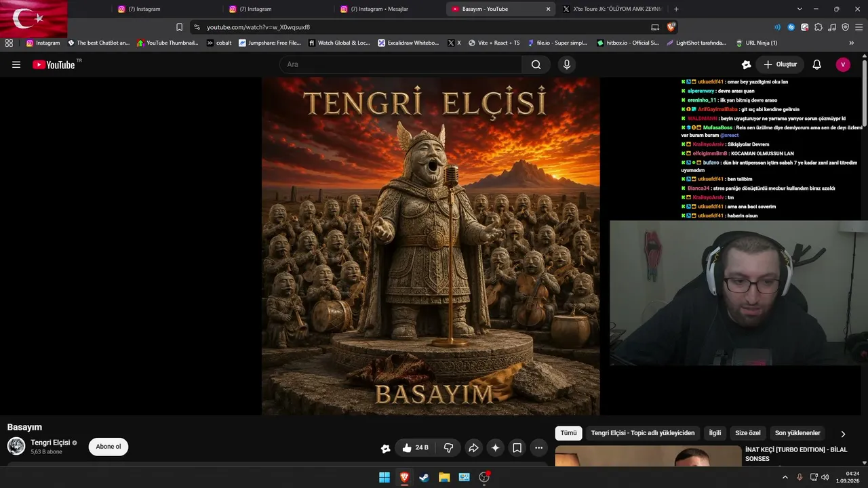Open the Vite + React + TS bookmark
This screenshot has height=488, width=868.
pyautogui.click(x=494, y=43)
